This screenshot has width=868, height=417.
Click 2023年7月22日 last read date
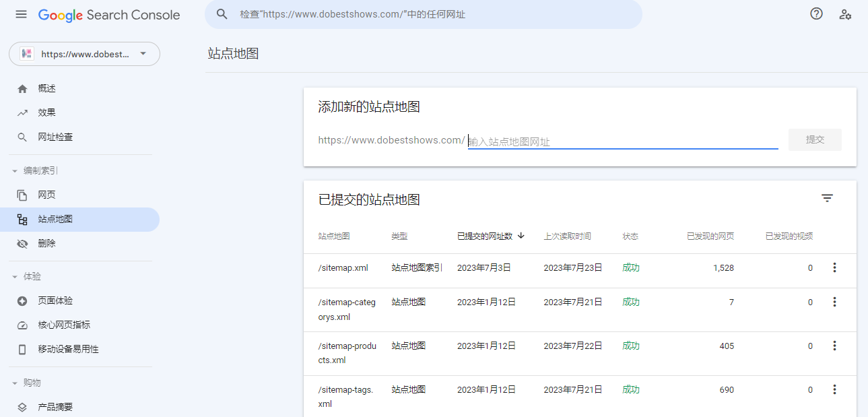pyautogui.click(x=573, y=346)
